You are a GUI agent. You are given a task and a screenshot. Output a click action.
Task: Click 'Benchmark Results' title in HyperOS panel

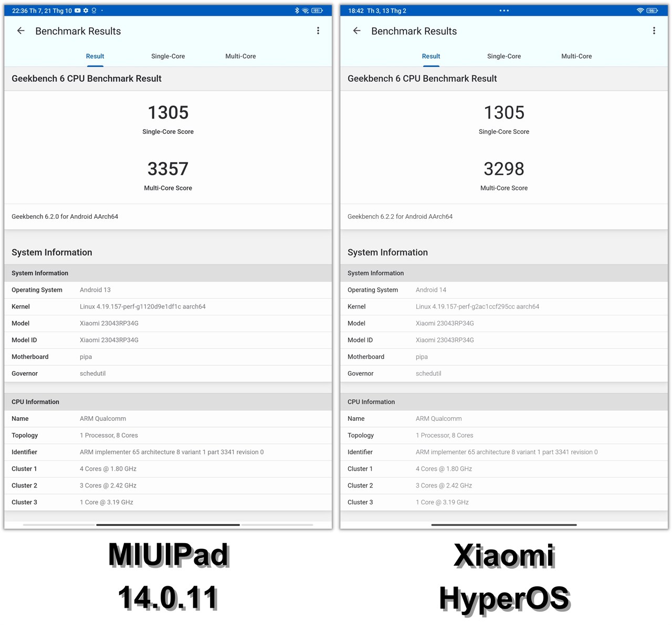click(x=414, y=31)
